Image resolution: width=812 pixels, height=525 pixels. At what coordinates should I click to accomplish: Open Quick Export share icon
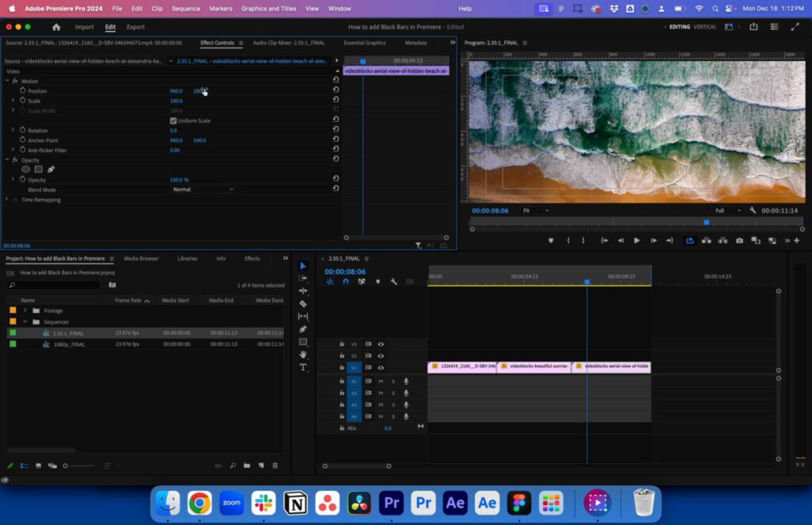pyautogui.click(x=753, y=27)
